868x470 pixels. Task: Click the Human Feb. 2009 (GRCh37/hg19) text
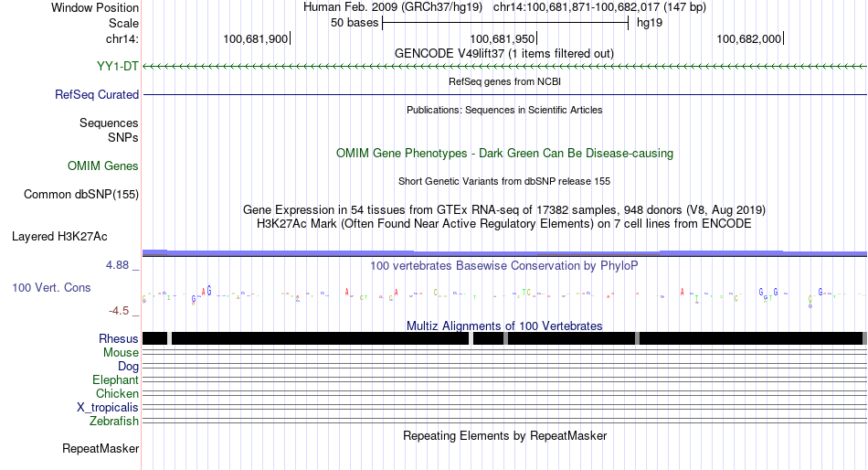393,7
